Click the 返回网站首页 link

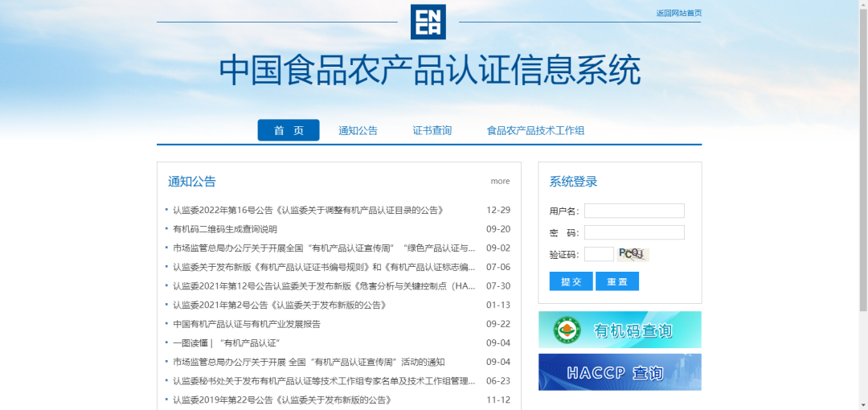(x=678, y=13)
